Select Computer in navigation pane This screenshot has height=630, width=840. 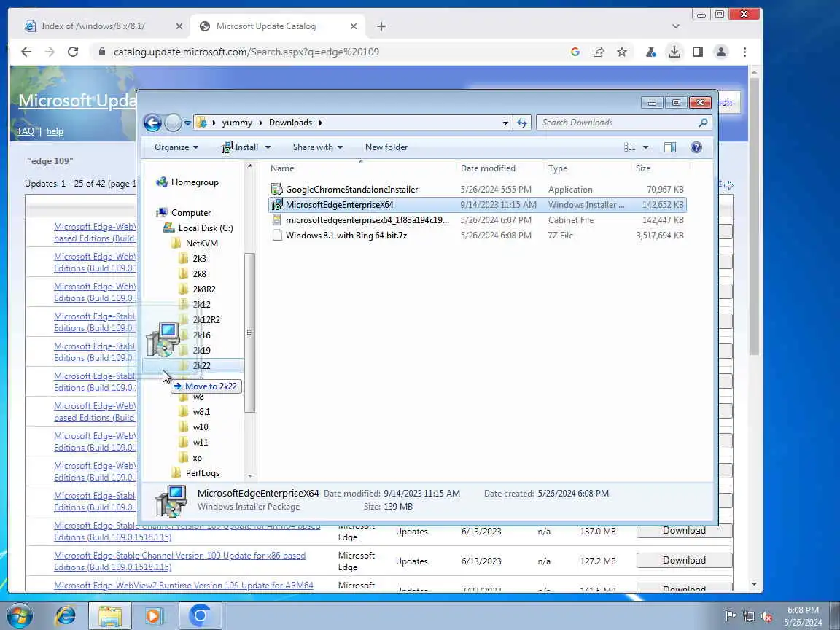pos(191,213)
